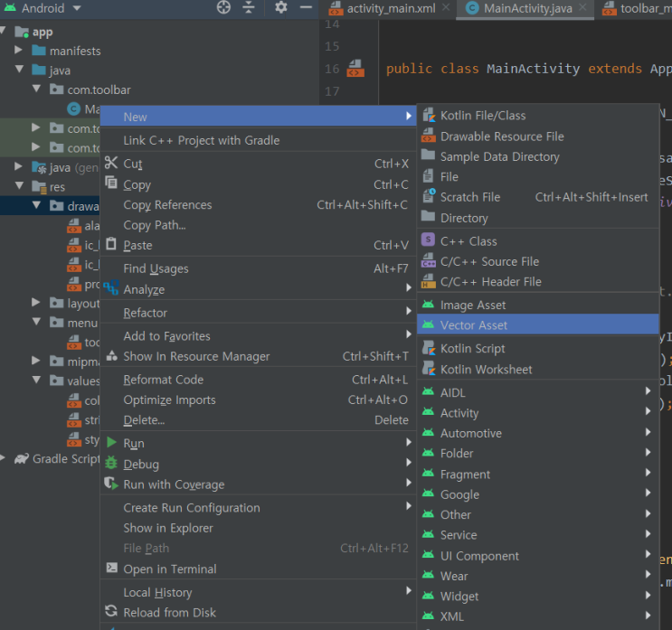The height and width of the screenshot is (630, 672).
Task: Select C/C++ Source File entry
Action: 537,261
